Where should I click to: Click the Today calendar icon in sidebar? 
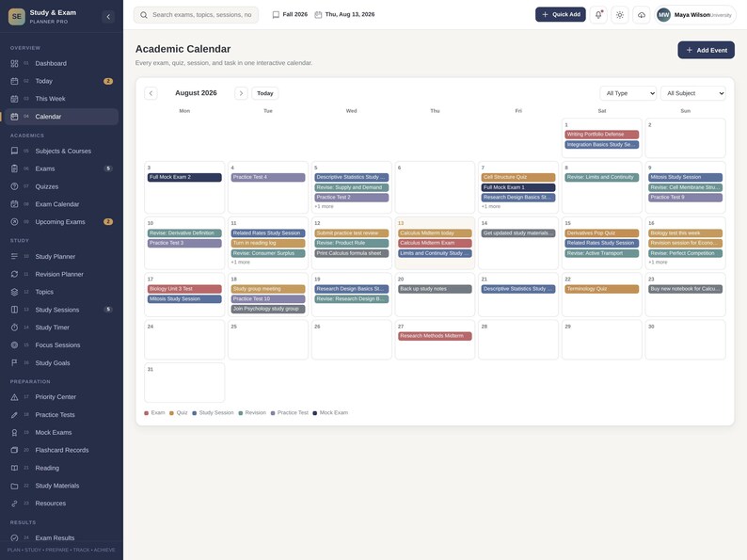click(x=14, y=81)
